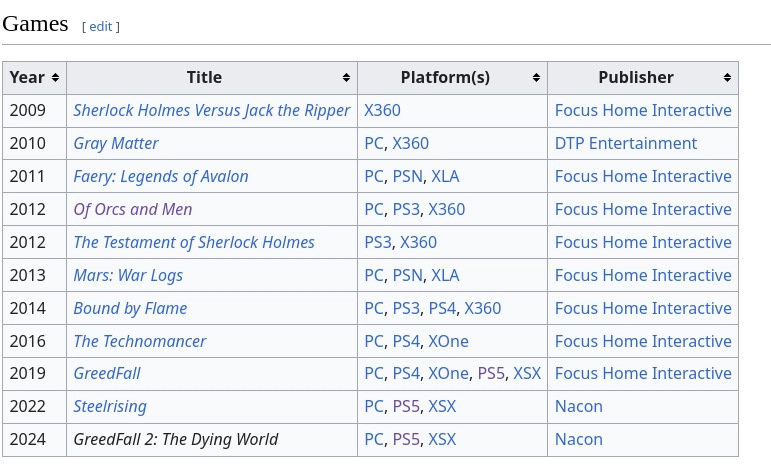Open the Gray Matter game article
771x470 pixels.
(116, 144)
